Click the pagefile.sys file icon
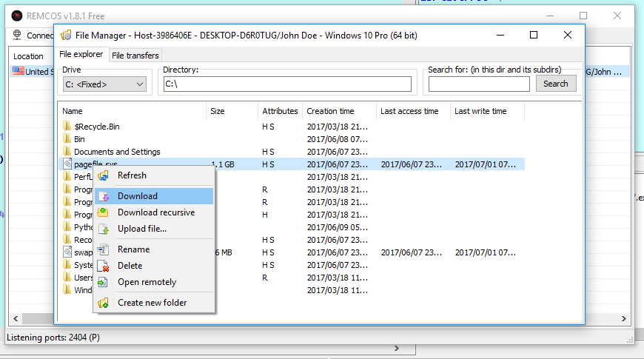 (x=67, y=164)
